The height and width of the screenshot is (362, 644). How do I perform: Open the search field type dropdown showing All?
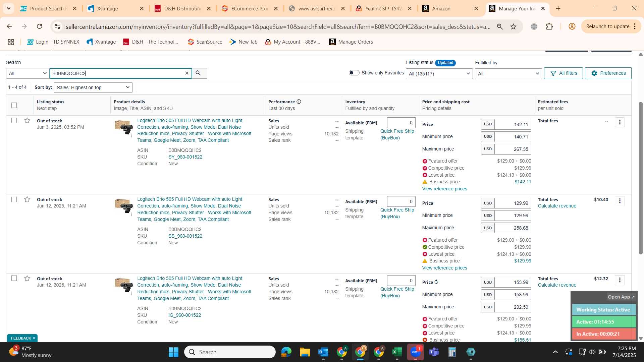click(28, 73)
